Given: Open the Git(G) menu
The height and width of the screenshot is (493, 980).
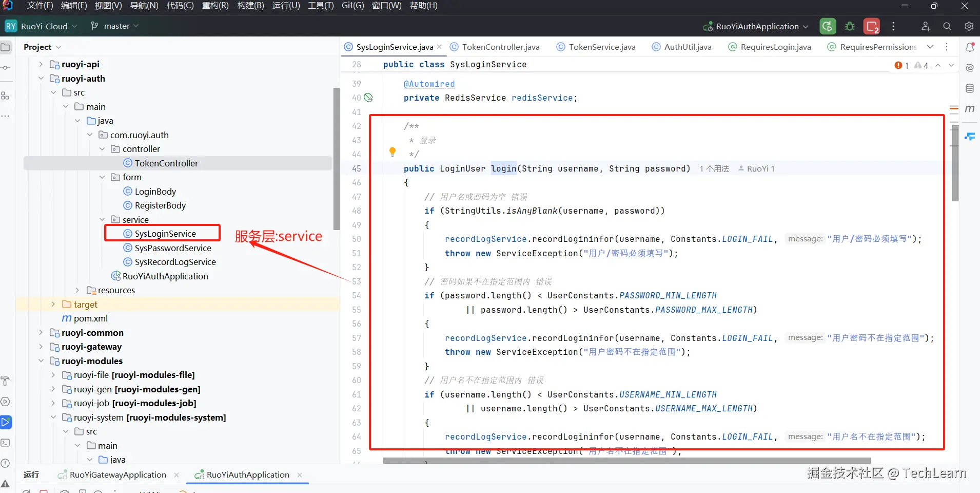Looking at the screenshot, I should pyautogui.click(x=352, y=6).
